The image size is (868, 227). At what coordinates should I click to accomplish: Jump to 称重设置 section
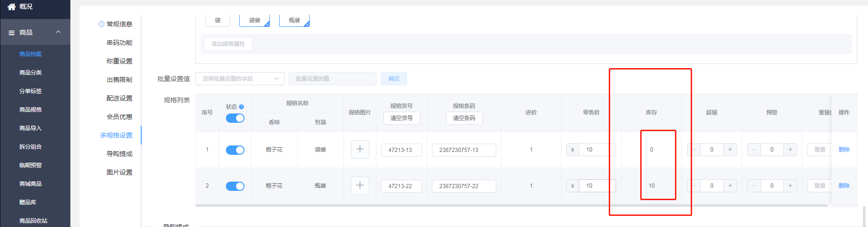(119, 61)
